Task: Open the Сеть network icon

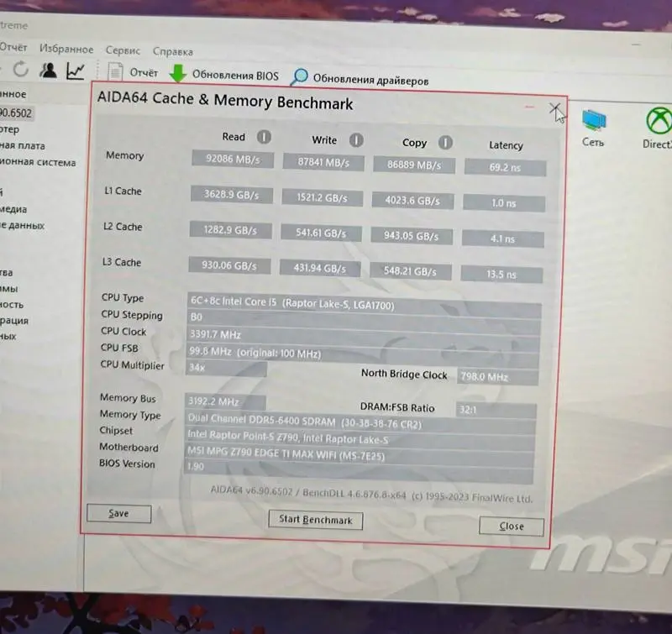Action: (594, 128)
